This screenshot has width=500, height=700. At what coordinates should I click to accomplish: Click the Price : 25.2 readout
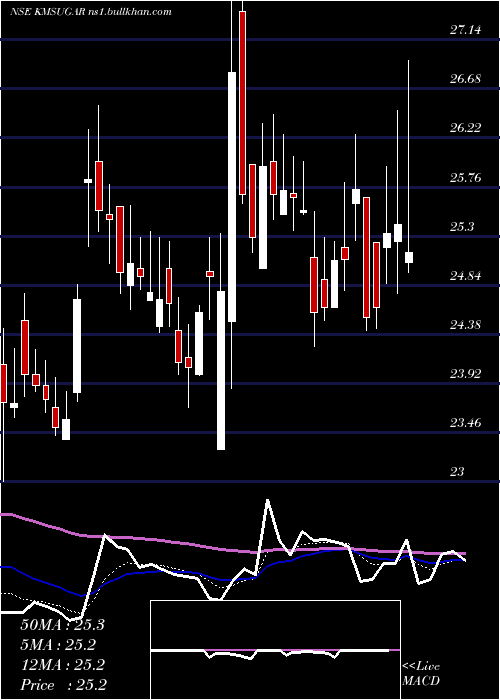point(62,684)
